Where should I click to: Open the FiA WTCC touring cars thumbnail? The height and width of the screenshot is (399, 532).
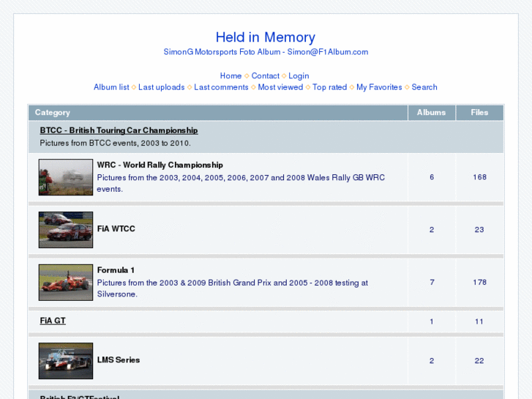[x=66, y=230]
